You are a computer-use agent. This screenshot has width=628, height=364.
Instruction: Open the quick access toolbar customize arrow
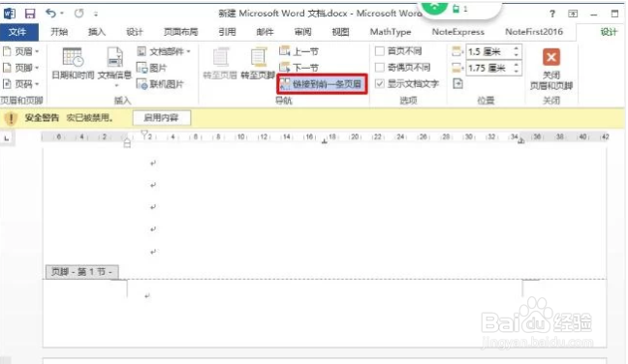[x=96, y=14]
